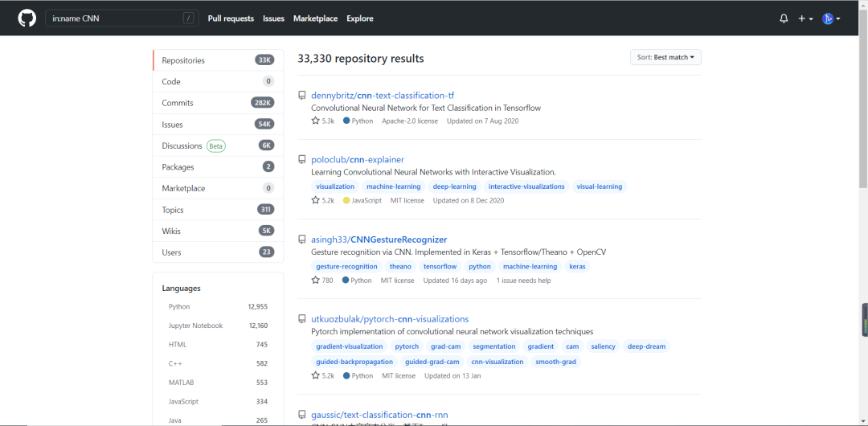Open the deep-learning topic tag

454,186
